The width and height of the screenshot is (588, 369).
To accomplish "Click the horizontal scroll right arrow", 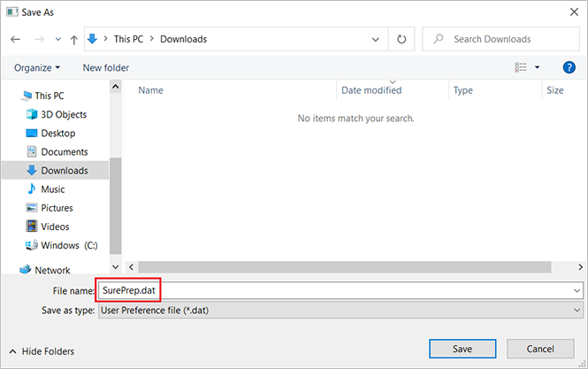I will click(580, 267).
